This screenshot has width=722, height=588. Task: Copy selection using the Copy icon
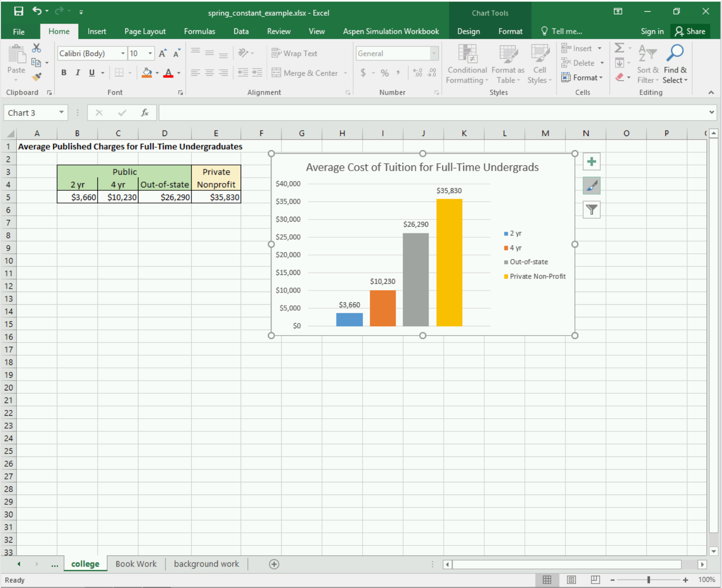pyautogui.click(x=36, y=62)
